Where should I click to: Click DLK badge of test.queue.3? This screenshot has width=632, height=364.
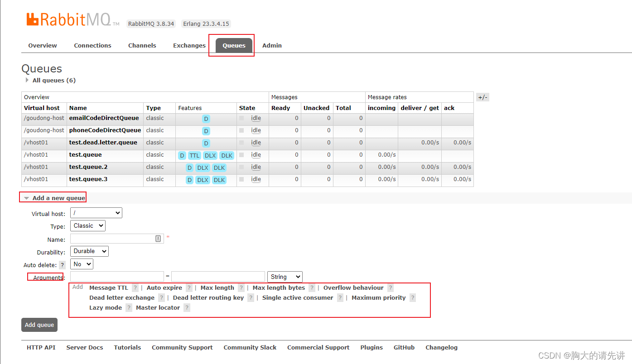tap(219, 180)
